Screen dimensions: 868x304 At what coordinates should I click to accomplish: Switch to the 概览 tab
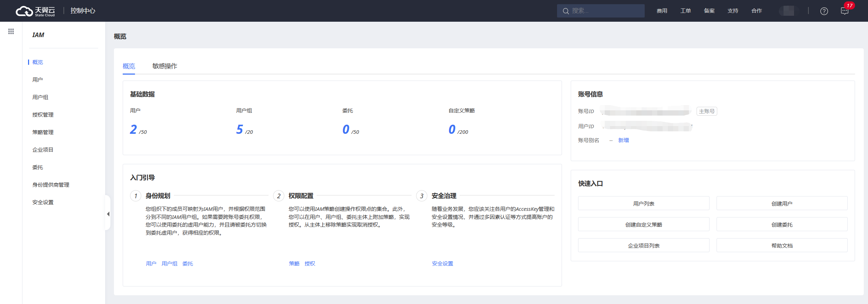click(129, 66)
